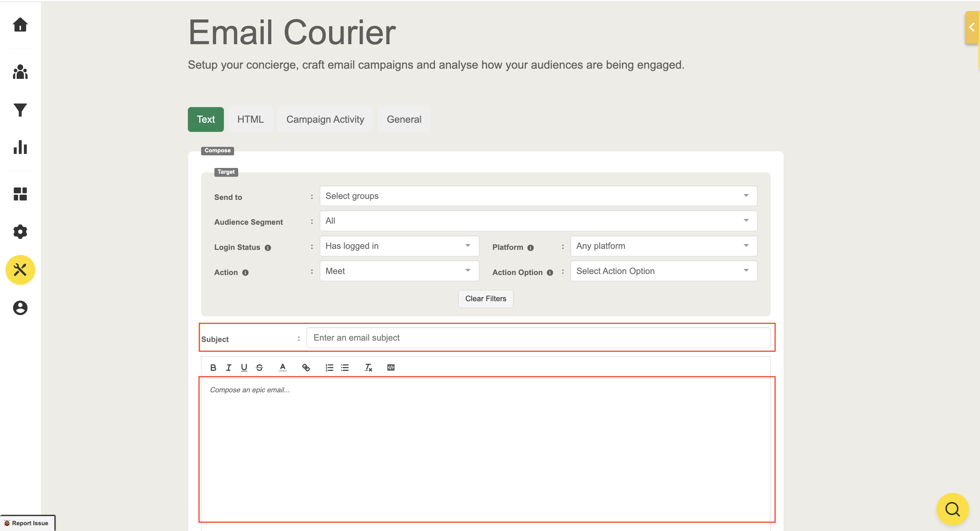980x531 pixels.
Task: Open the Login Status dropdown
Action: pyautogui.click(x=399, y=246)
